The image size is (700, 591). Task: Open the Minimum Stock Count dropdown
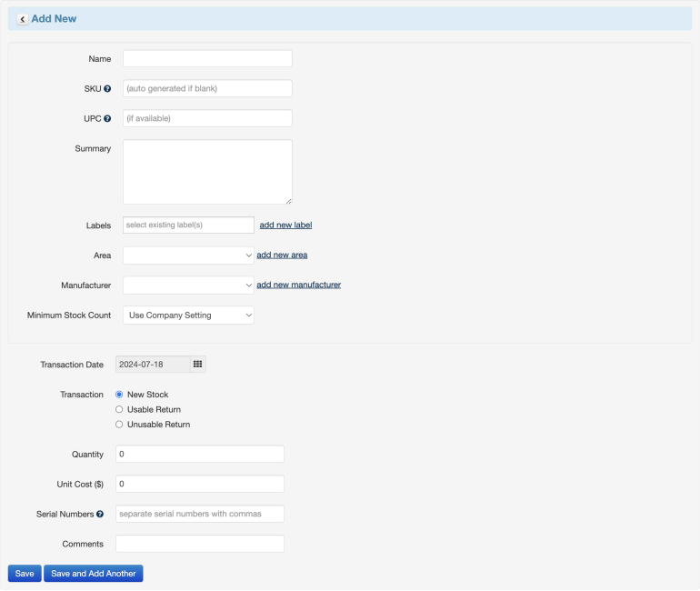point(188,316)
